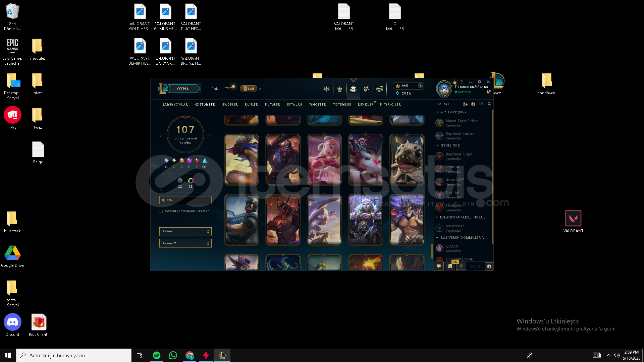Open the Store coins icon in League header
This screenshot has height=362, width=644.
[x=379, y=89]
